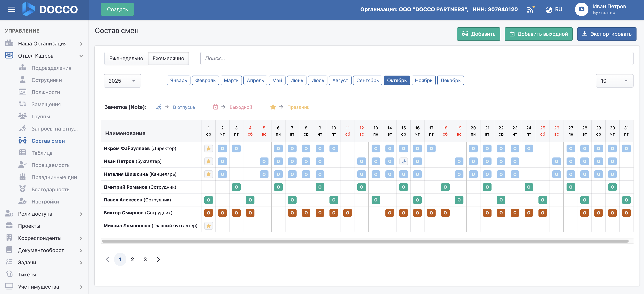Open the 2025 year dropdown
This screenshot has height=294, width=644.
tap(122, 81)
